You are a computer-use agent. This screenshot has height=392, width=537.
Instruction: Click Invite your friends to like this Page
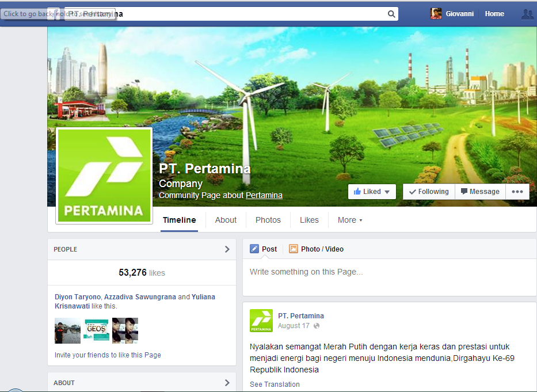[x=108, y=355]
